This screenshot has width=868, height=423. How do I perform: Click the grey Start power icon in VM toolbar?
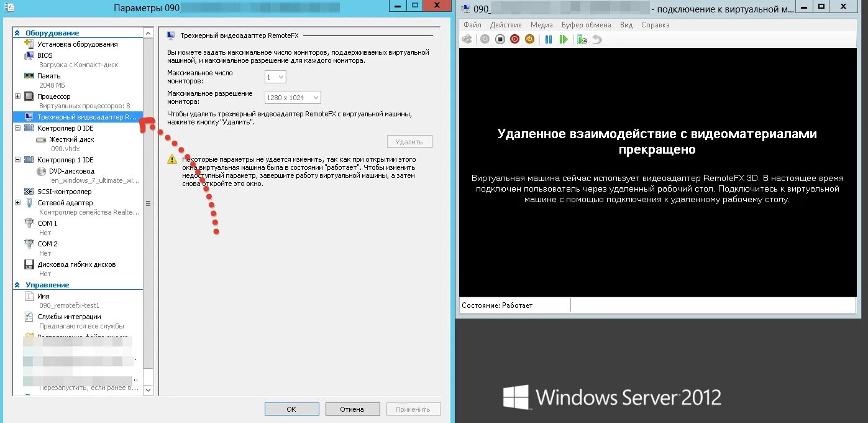point(485,39)
